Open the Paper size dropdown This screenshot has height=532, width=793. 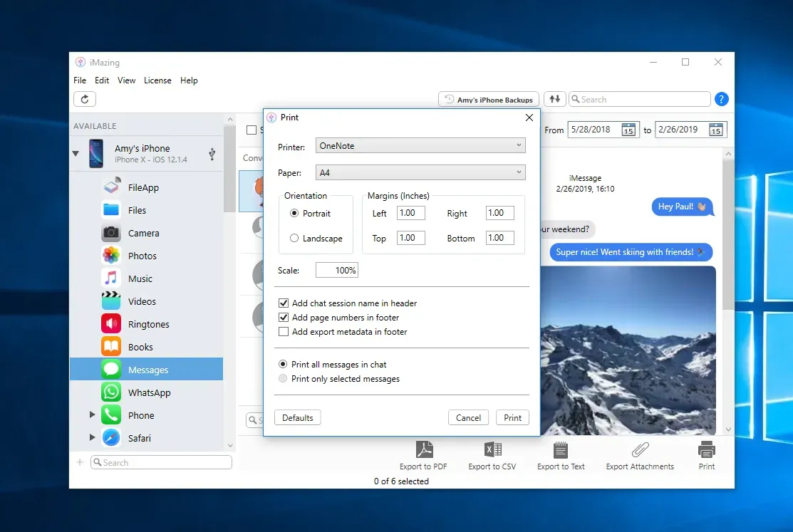pyautogui.click(x=420, y=172)
